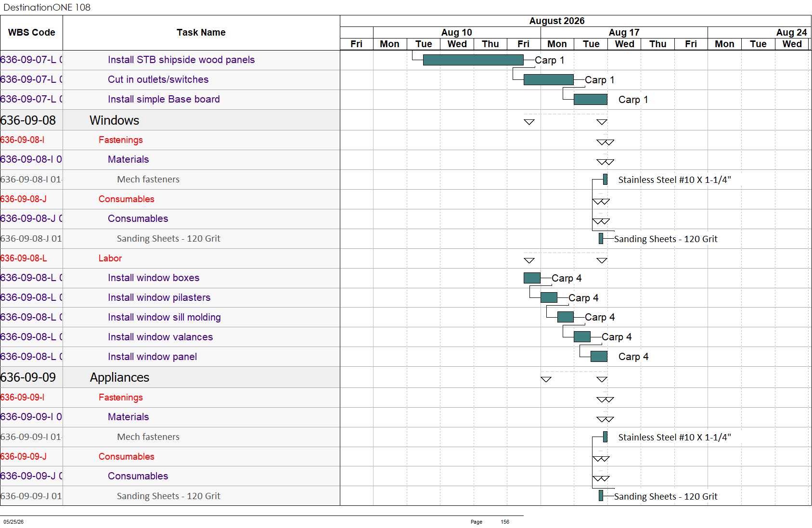Select Mech fasteners in row 636-09-08-I 01
The width and height of the screenshot is (812, 528).
(148, 180)
